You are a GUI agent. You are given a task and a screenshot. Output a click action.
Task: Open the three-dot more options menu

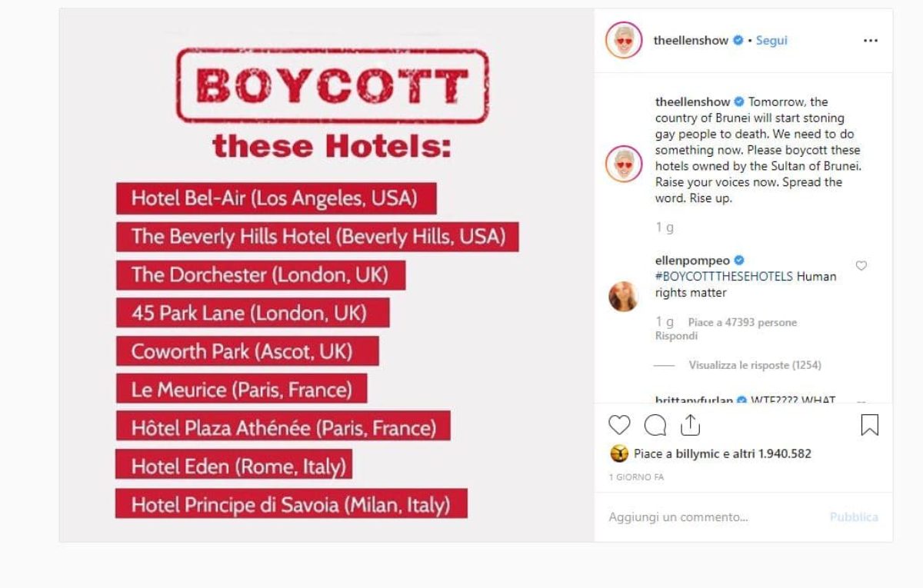tap(870, 41)
